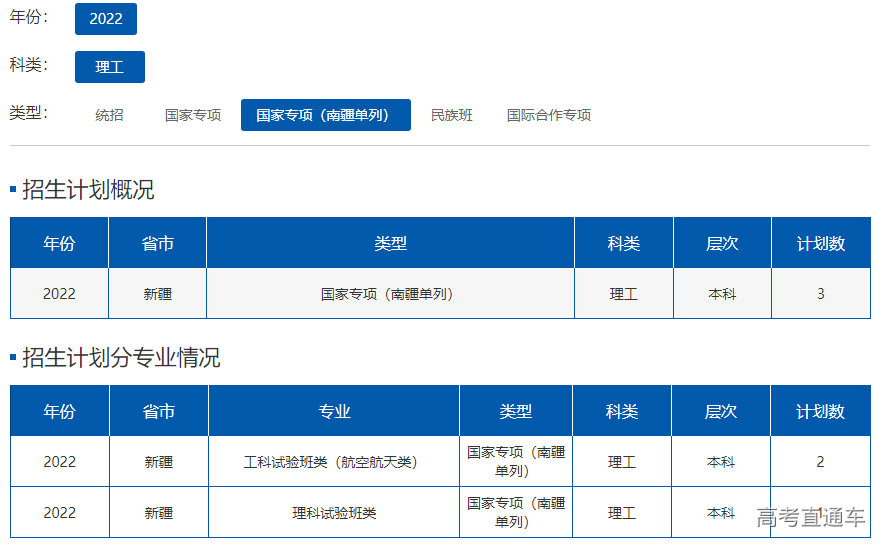This screenshot has height=557, width=894.
Task: Click the 高考直通车 watermark logo
Action: 810,517
